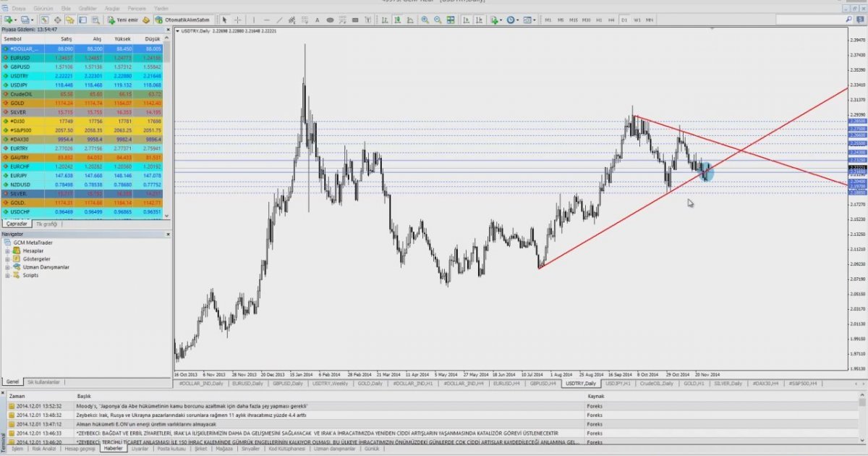Select the horizontal line drawing tool

tap(266, 20)
